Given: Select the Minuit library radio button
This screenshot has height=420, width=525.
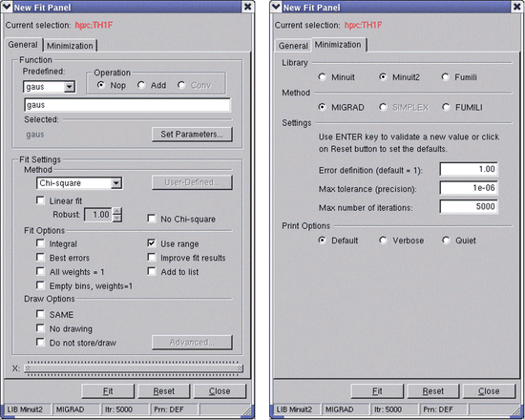Looking at the screenshot, I should pyautogui.click(x=322, y=77).
